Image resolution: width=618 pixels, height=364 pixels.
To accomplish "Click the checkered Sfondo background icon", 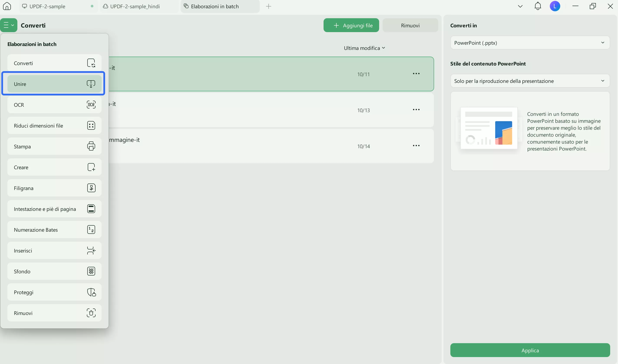I will click(91, 271).
